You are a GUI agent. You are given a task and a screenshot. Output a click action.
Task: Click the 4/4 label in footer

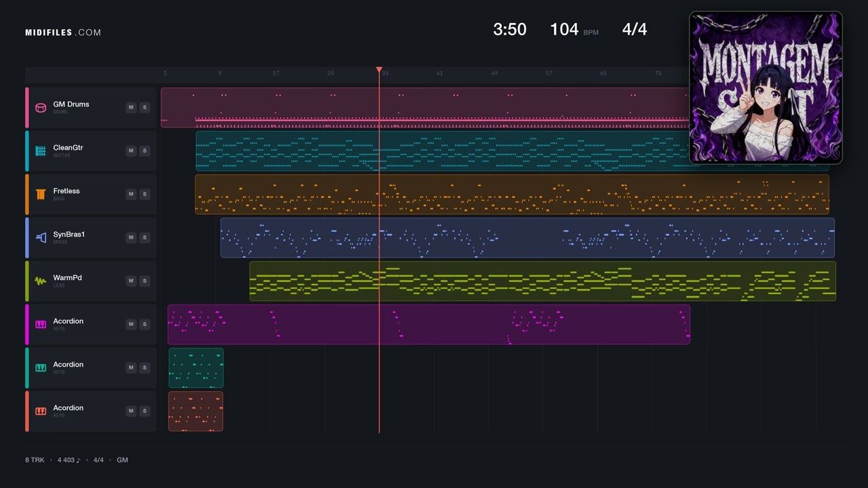coord(98,460)
